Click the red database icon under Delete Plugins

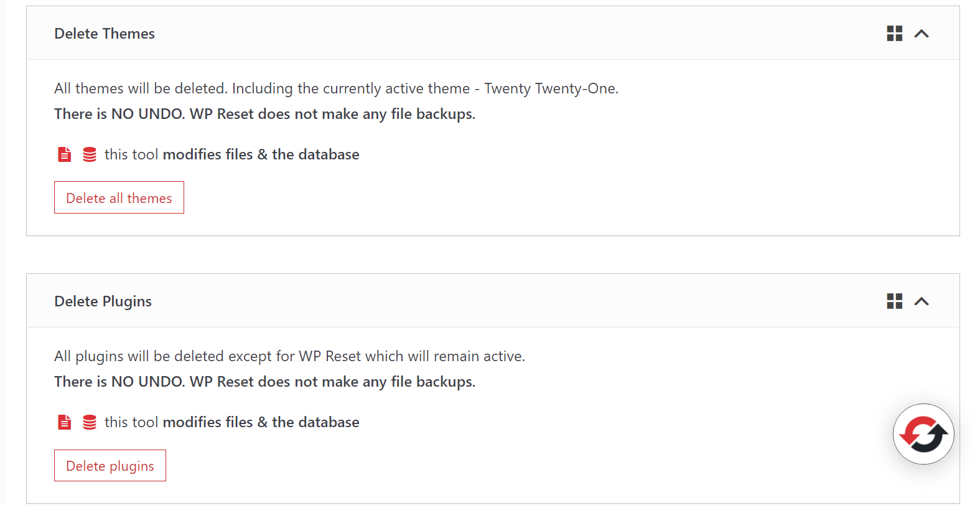(90, 422)
